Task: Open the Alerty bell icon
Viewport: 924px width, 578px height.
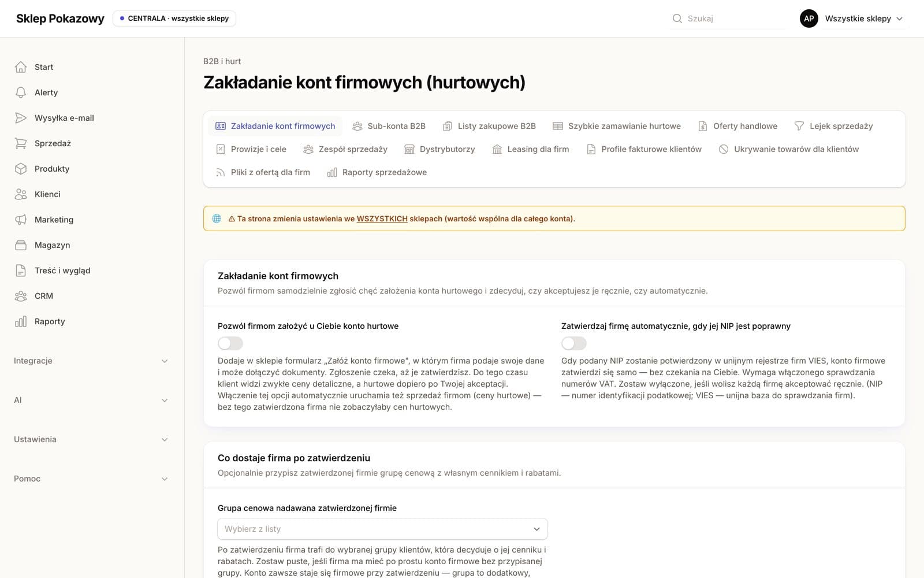Action: (21, 92)
